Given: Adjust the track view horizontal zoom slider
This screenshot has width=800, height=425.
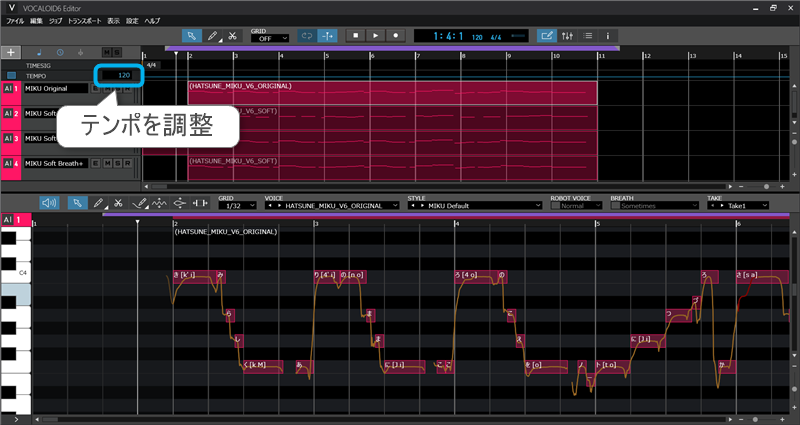Looking at the screenshot, I should 766,187.
